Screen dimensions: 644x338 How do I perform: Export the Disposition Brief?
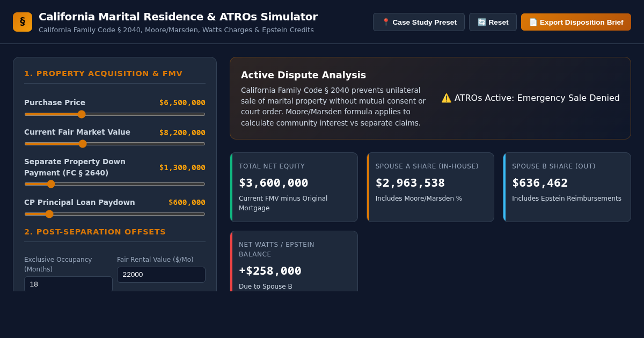(576, 22)
